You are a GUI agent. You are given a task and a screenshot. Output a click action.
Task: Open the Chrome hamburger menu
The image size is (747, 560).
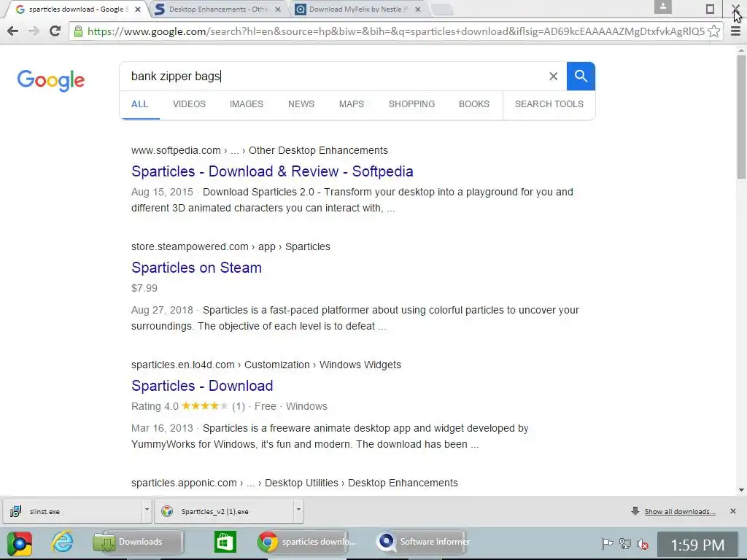(x=735, y=31)
